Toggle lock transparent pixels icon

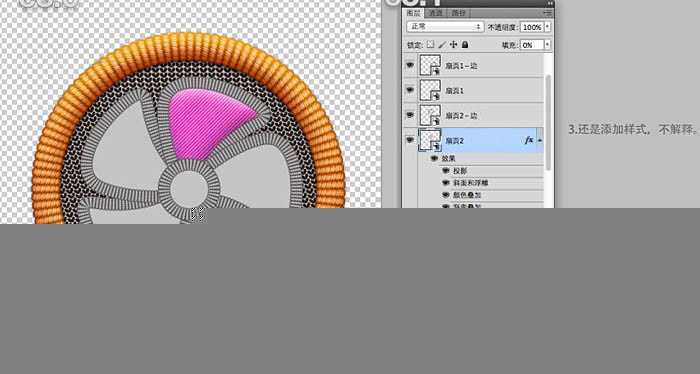click(x=430, y=45)
